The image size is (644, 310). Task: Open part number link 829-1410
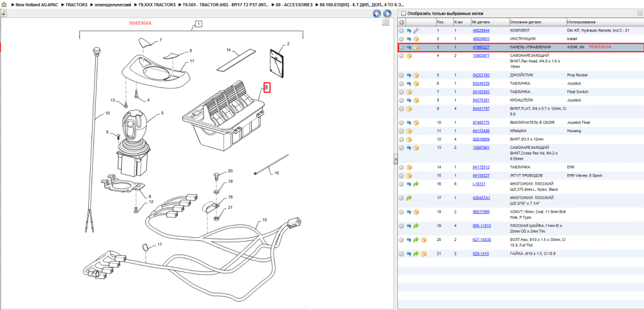coord(480,254)
